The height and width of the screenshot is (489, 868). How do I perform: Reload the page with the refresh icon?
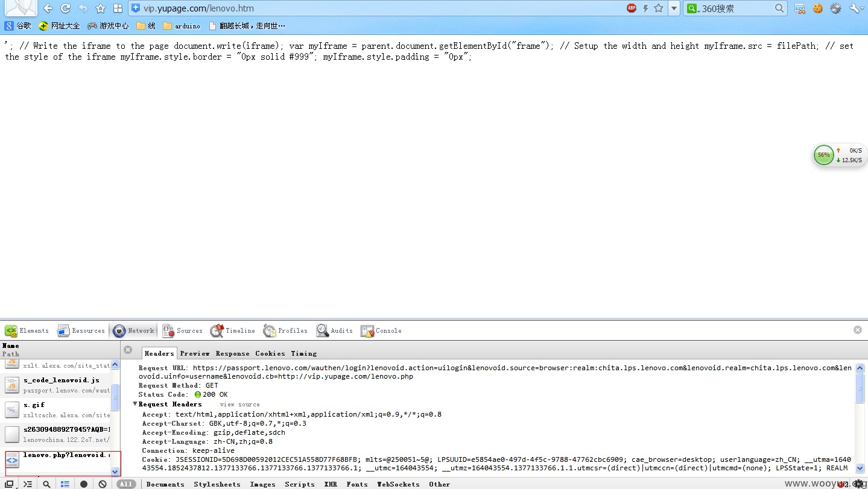pos(65,8)
